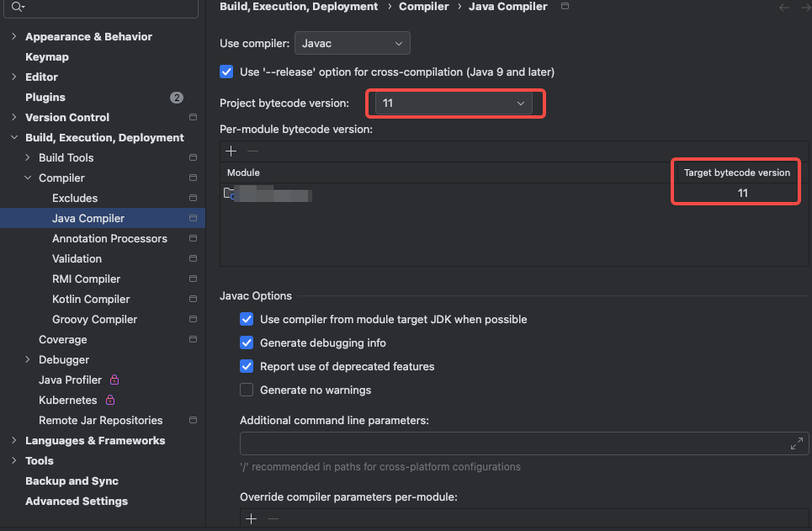Screen dimensions: 812x531
Task: Click the project-level icon beside Version Control
Action: click(x=194, y=117)
